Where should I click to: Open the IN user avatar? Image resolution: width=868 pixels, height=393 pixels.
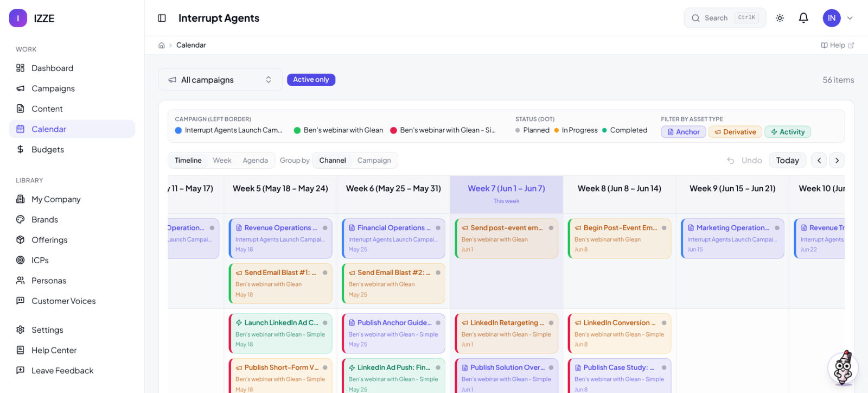832,18
